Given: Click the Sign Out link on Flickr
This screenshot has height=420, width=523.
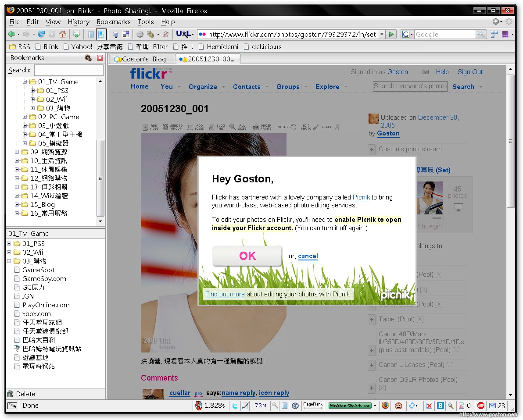Looking at the screenshot, I should 470,71.
